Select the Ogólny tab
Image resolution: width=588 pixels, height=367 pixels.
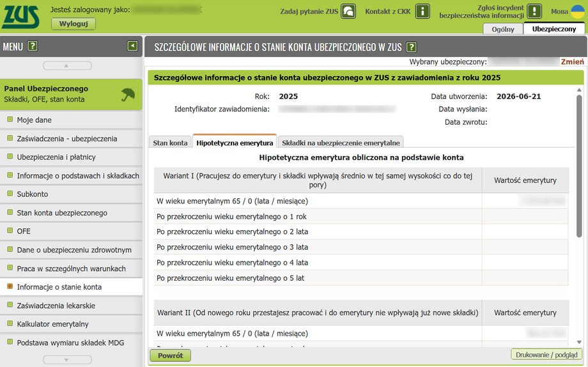pyautogui.click(x=503, y=29)
